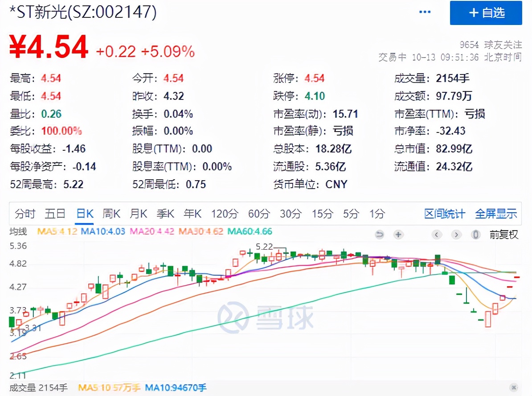Click the candlestick style icon beside 前复权
This screenshot has height=396, width=532.
point(476,234)
